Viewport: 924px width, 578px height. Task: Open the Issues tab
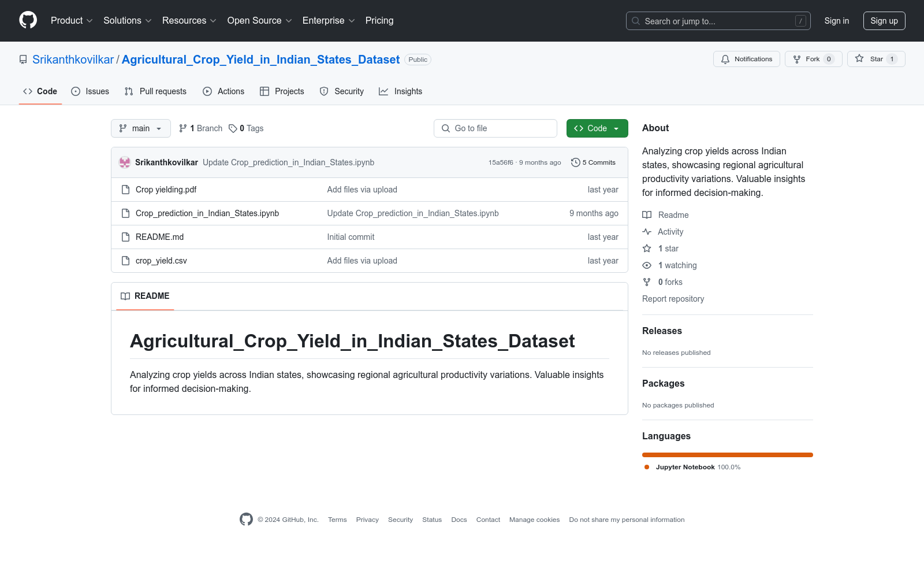[90, 91]
